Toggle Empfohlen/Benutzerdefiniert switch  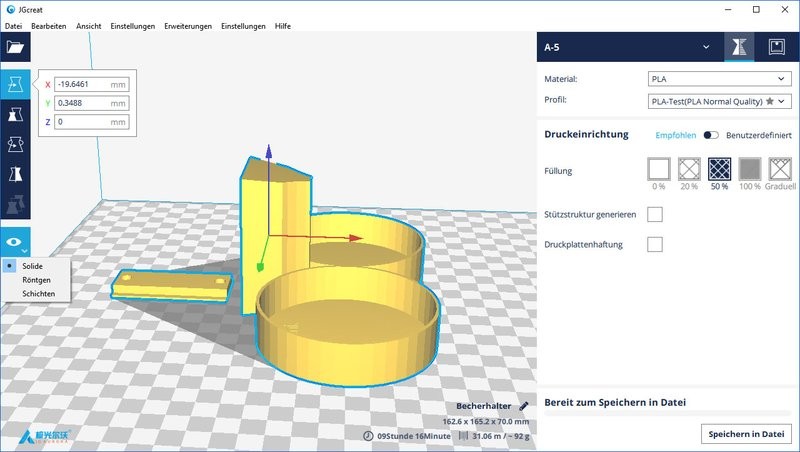pyautogui.click(x=711, y=134)
